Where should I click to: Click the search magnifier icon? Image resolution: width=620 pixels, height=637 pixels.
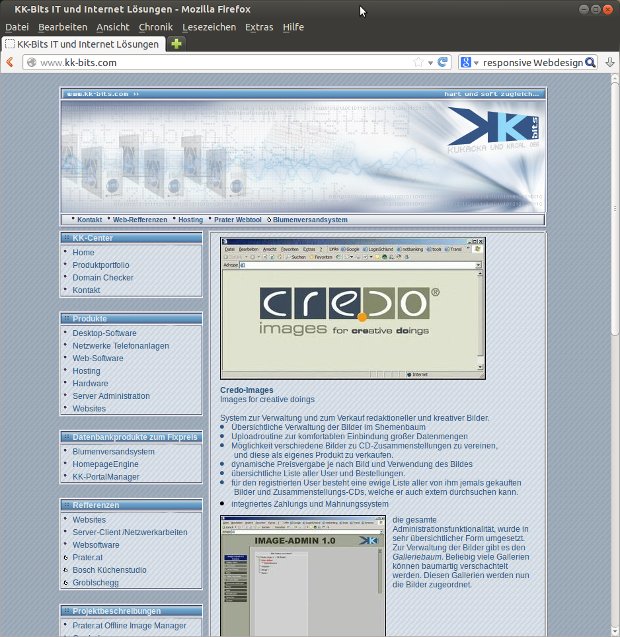(590, 62)
